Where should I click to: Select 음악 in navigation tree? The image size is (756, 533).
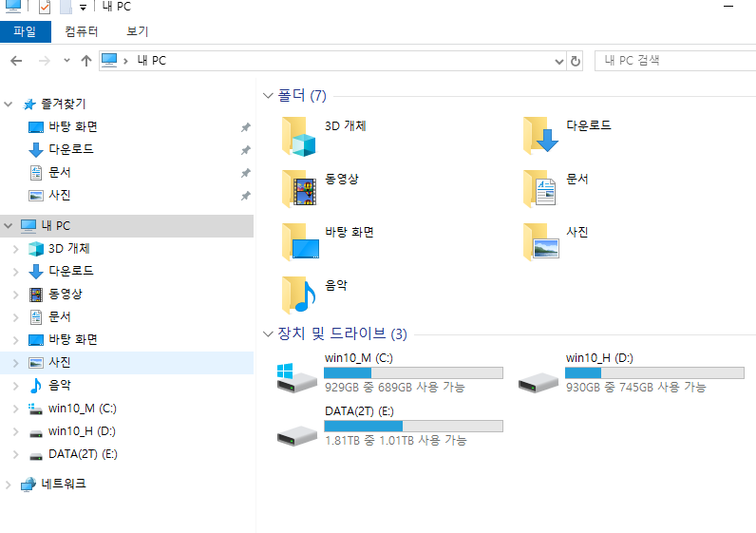(60, 385)
